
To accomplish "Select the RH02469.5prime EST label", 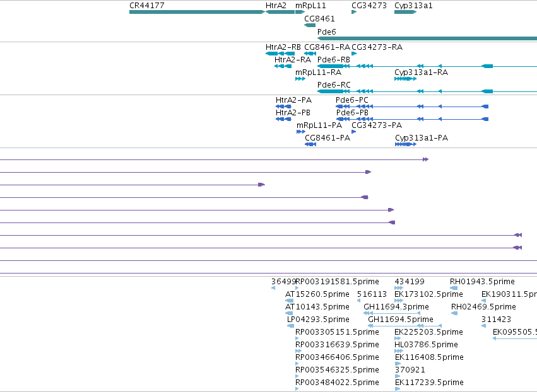I will pyautogui.click(x=483, y=307).
